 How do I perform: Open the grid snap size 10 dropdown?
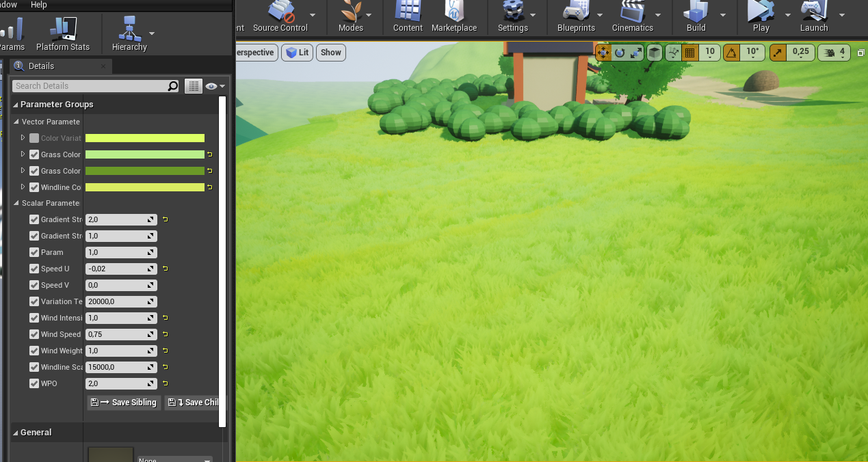[x=709, y=52]
